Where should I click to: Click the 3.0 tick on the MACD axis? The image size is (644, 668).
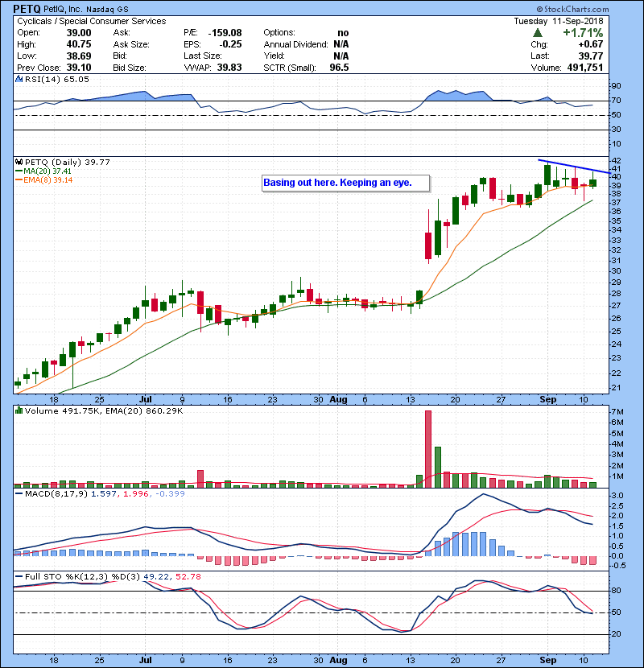point(618,496)
